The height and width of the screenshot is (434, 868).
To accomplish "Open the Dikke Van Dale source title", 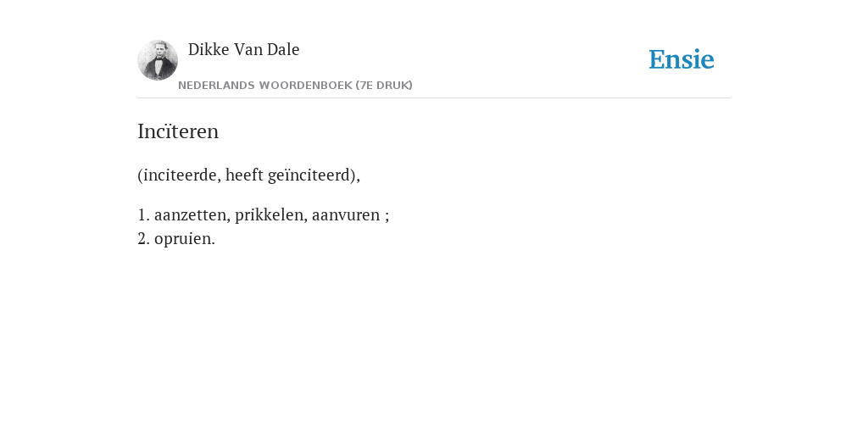I will pos(243,50).
